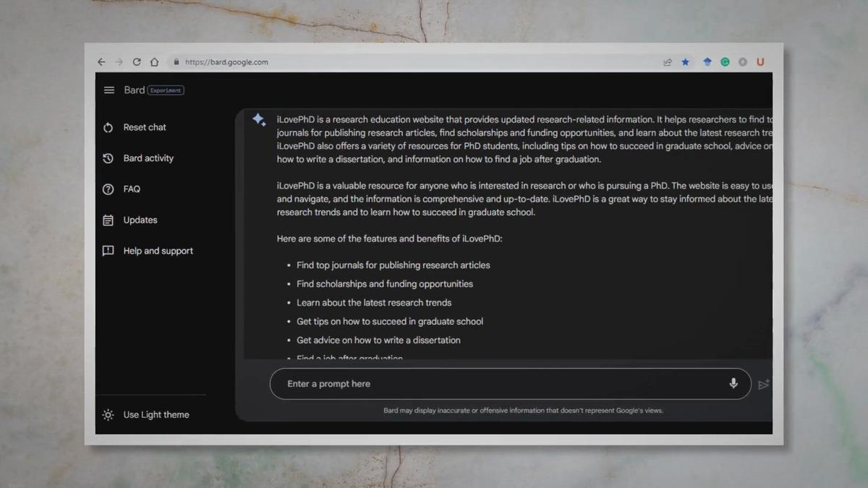Viewport: 868px width, 488px height.
Task: Open Updates from the sidebar menu
Action: (140, 220)
